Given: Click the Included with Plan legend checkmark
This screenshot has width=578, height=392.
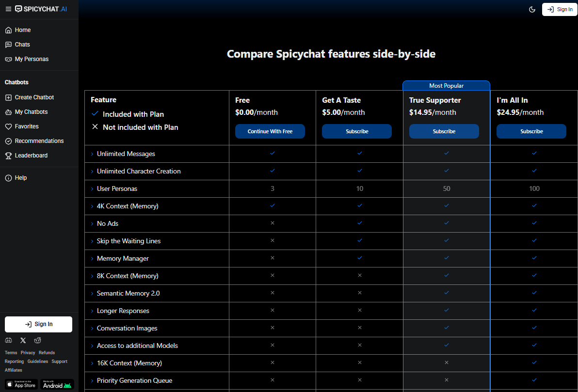Looking at the screenshot, I should [x=95, y=113].
